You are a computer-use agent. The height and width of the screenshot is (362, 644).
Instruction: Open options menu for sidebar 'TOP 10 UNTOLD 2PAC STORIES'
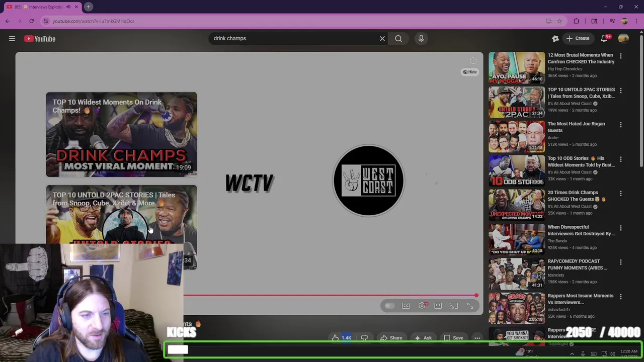point(620,90)
